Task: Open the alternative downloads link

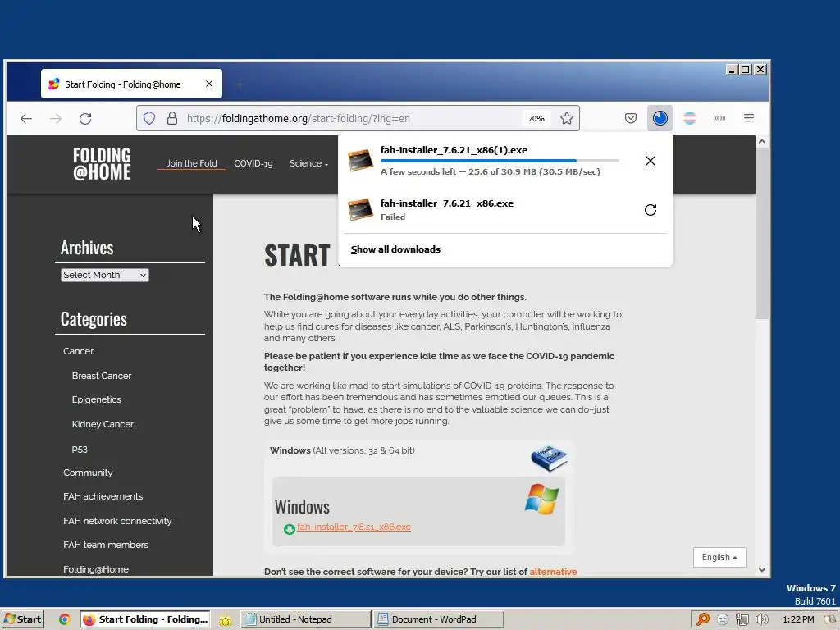Action: pos(553,572)
